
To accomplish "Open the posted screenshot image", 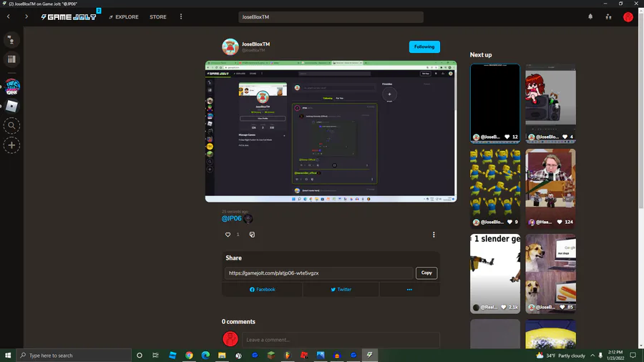I will (331, 132).
